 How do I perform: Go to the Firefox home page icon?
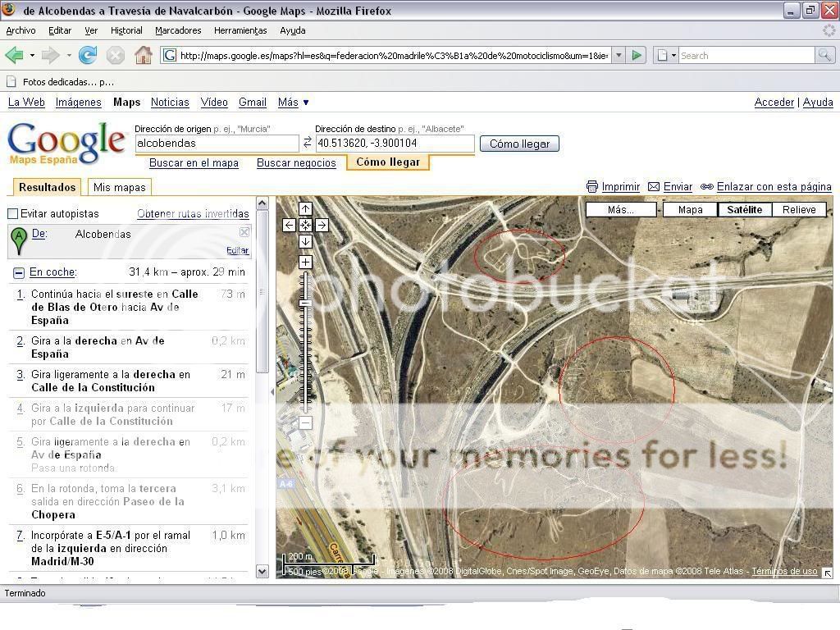click(143, 55)
